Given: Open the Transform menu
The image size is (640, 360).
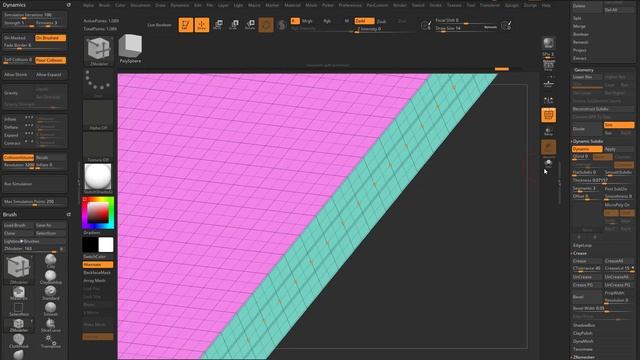Looking at the screenshot, I should pos(490,5).
